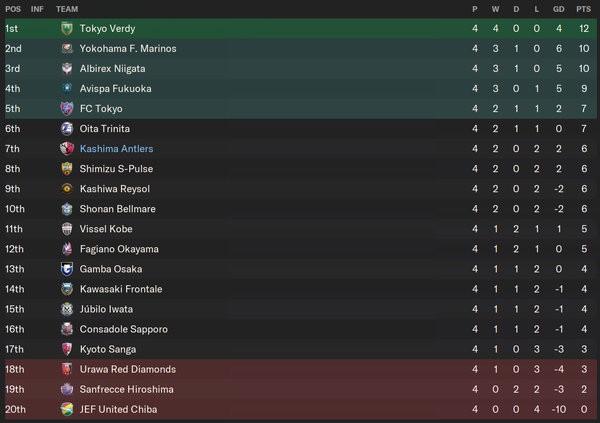Click the Yokohama F. Marinos badge icon
600x423 pixels.
click(x=67, y=49)
